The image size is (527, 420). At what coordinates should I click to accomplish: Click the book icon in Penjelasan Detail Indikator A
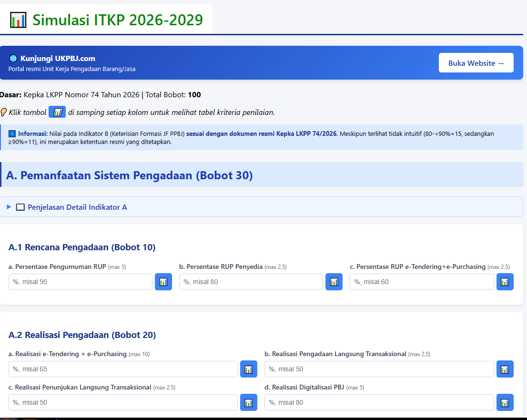click(x=20, y=207)
